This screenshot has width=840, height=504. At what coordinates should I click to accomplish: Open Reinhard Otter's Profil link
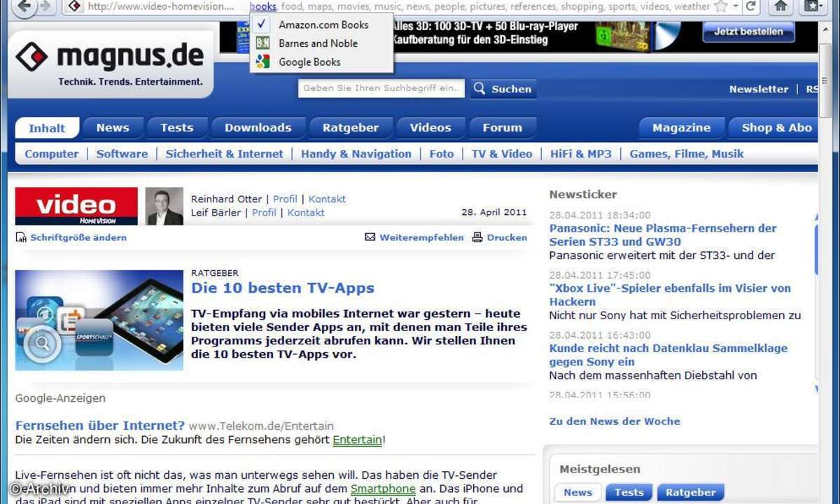pos(285,199)
